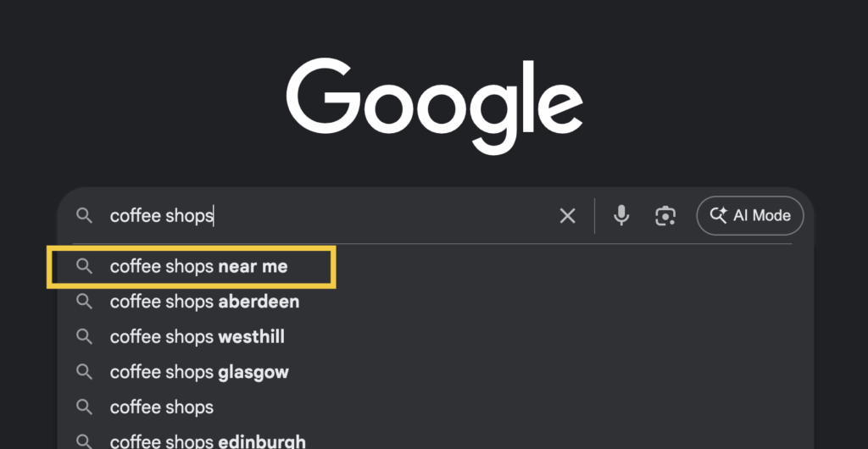This screenshot has width=868, height=449.
Task: Clear the search text with the X icon
Action: (x=567, y=216)
